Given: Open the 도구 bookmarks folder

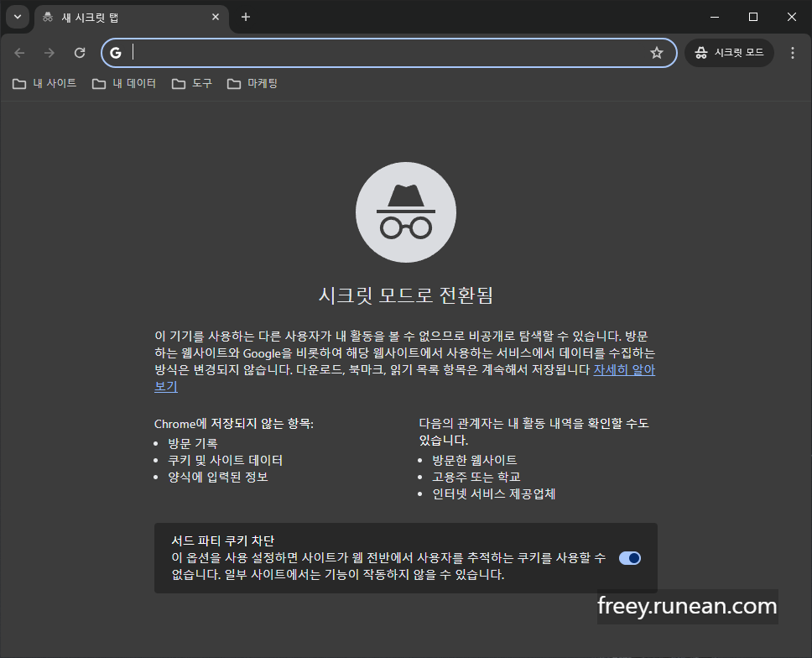Looking at the screenshot, I should tap(192, 83).
